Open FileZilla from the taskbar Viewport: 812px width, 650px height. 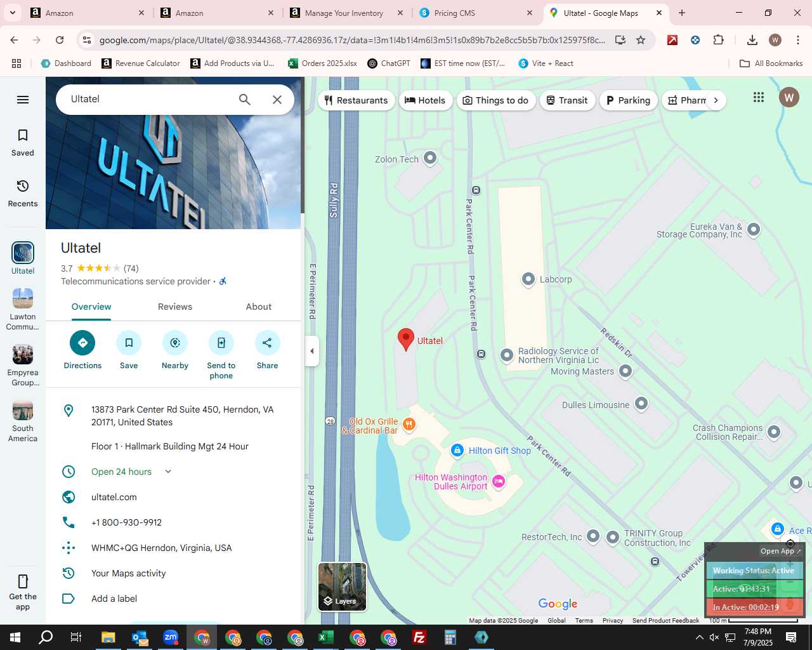[419, 637]
